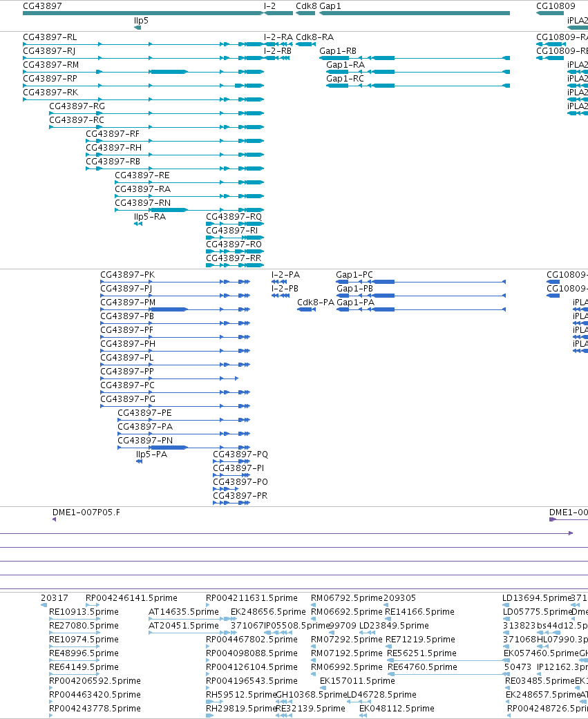Select transcript CG43897-RJ
The image size is (588, 719).
tap(143, 58)
